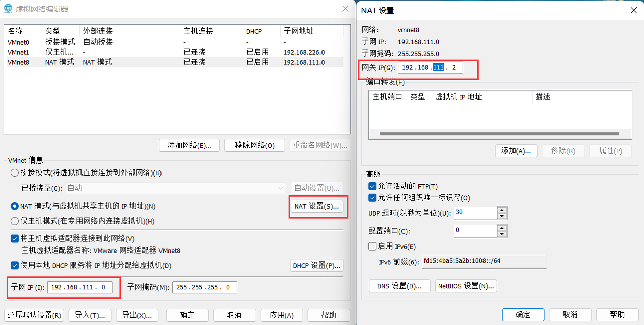Open NAT 设置 button
The width and height of the screenshot is (644, 325).
(317, 206)
